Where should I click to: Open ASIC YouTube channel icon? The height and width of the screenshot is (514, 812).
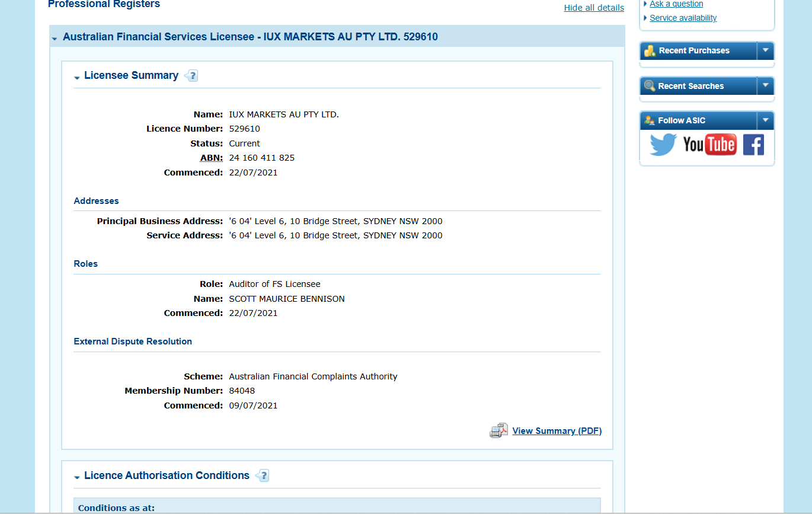coord(709,144)
